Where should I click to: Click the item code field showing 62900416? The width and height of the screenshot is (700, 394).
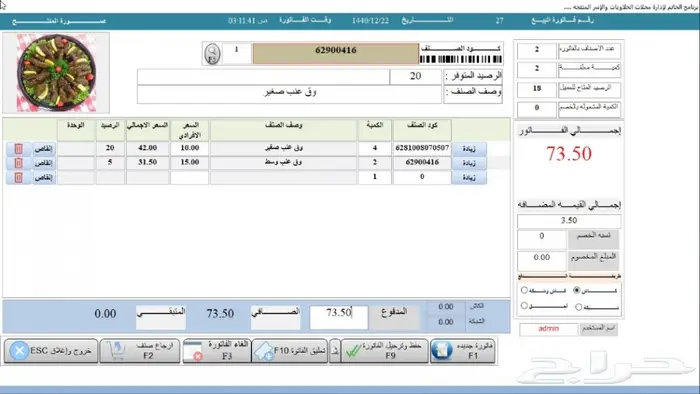pyautogui.click(x=336, y=54)
